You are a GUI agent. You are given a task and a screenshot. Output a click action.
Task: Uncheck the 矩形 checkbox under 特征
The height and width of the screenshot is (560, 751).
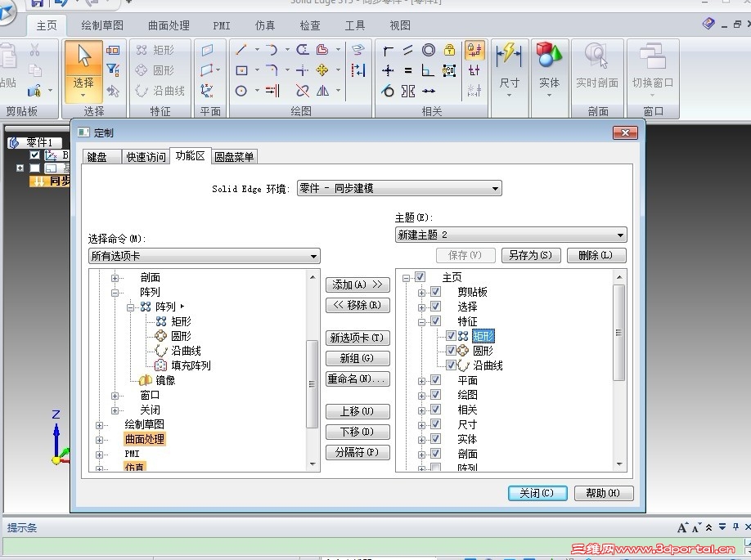tap(451, 335)
